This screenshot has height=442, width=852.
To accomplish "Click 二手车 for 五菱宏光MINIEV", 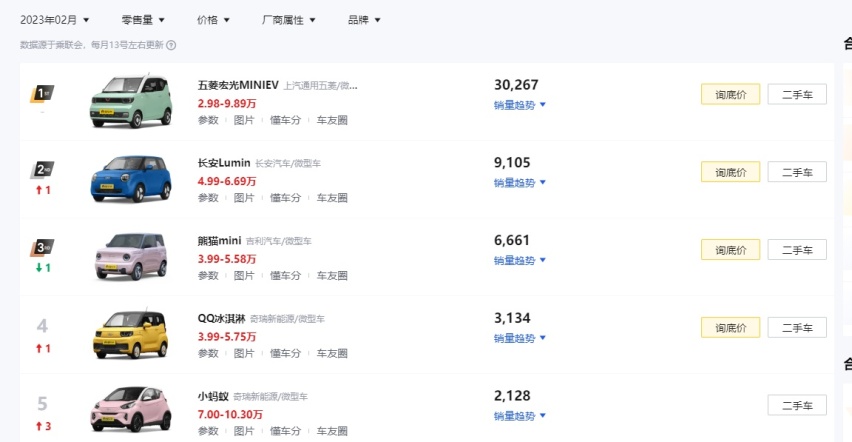I will click(x=797, y=95).
